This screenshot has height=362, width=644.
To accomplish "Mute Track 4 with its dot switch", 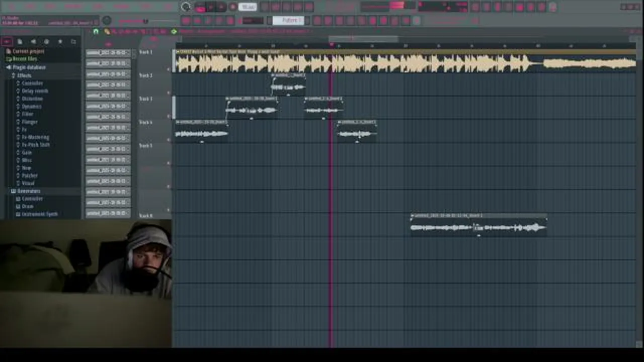I will coord(169,140).
